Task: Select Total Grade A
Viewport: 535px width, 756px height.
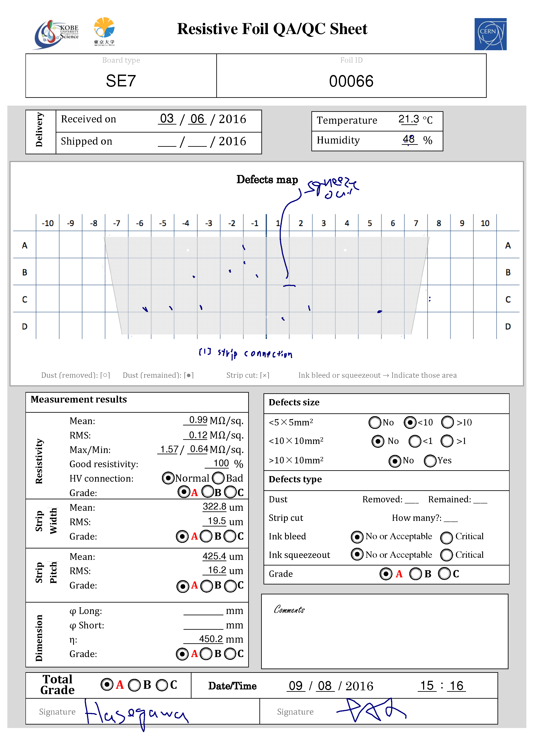Action: tap(107, 684)
